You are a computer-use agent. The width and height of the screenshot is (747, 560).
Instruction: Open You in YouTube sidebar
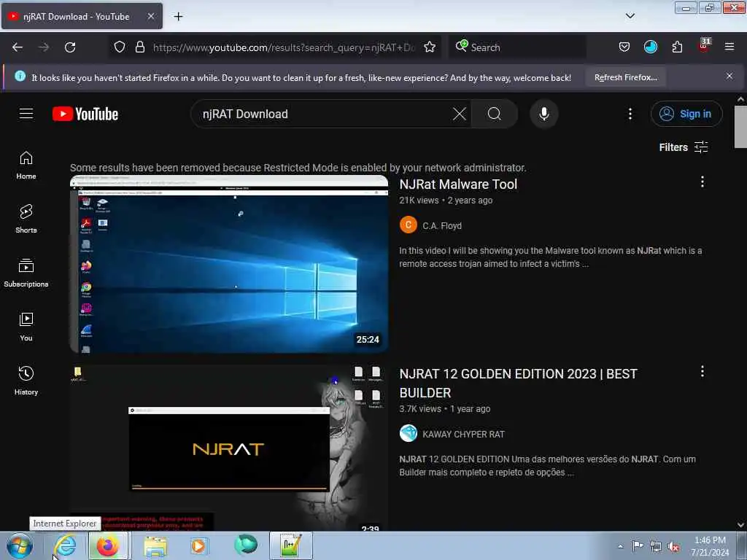pos(26,327)
